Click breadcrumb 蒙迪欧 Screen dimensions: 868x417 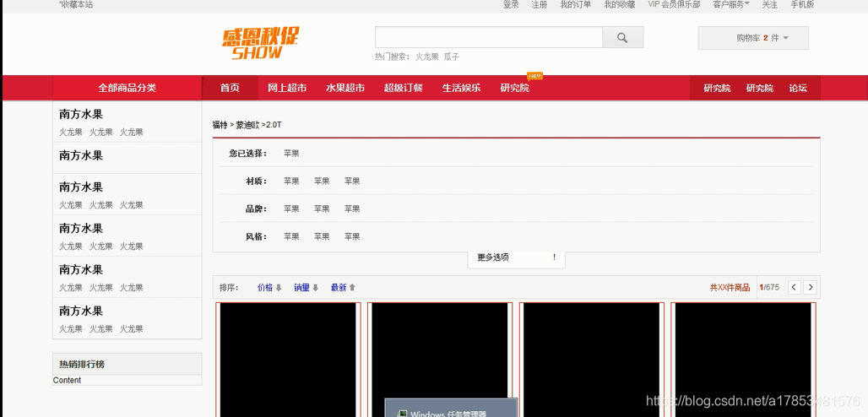coord(247,125)
